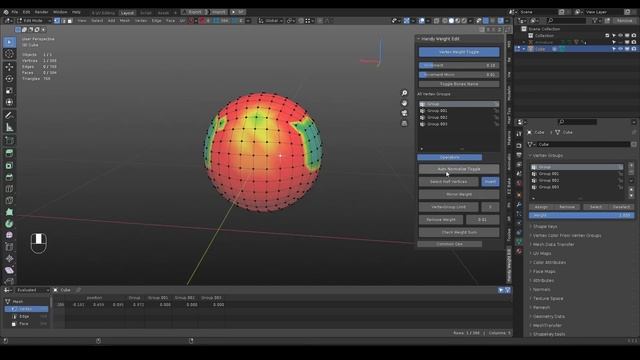640x360 pixels.
Task: Expand the UV Maps section
Action: pos(542,253)
